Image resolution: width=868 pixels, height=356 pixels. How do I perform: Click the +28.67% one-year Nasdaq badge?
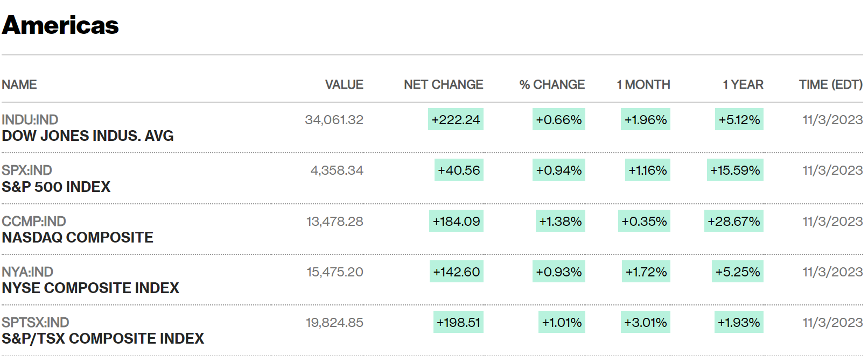(733, 221)
